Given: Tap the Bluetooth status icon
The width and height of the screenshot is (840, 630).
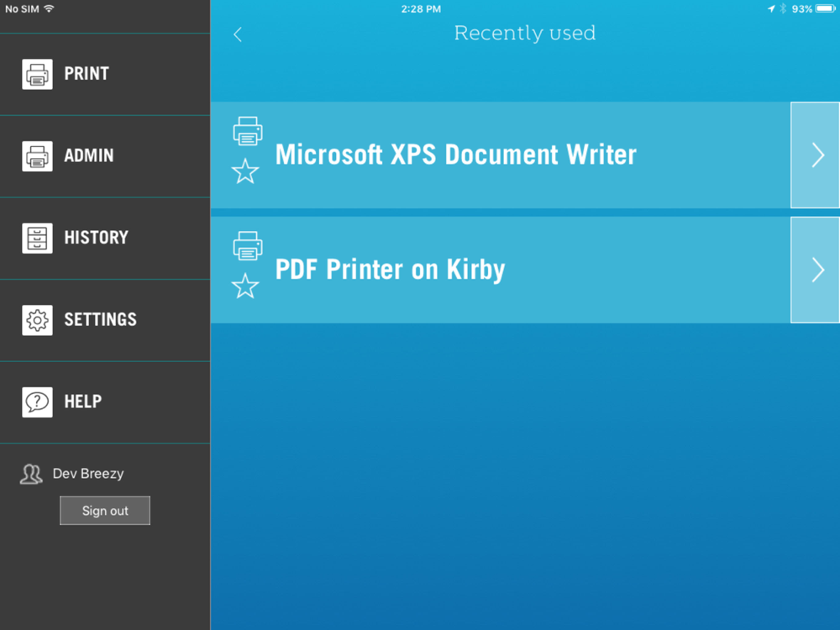Looking at the screenshot, I should pyautogui.click(x=783, y=8).
